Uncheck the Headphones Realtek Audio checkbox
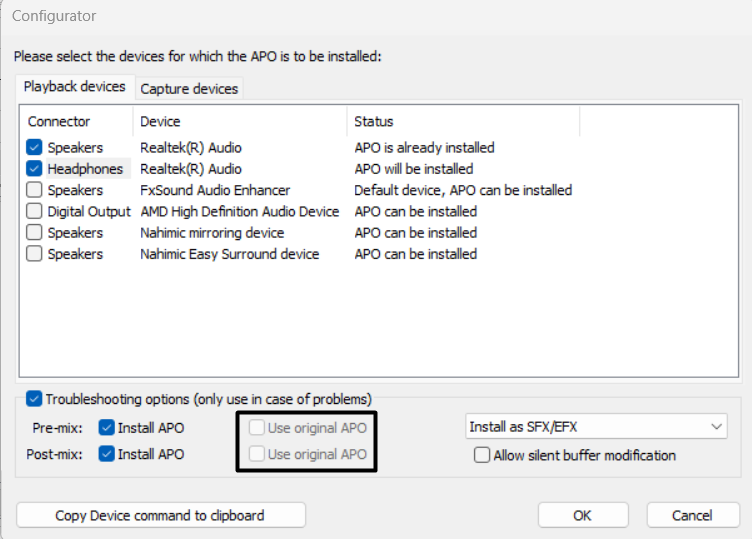The image size is (752, 539). click(34, 169)
